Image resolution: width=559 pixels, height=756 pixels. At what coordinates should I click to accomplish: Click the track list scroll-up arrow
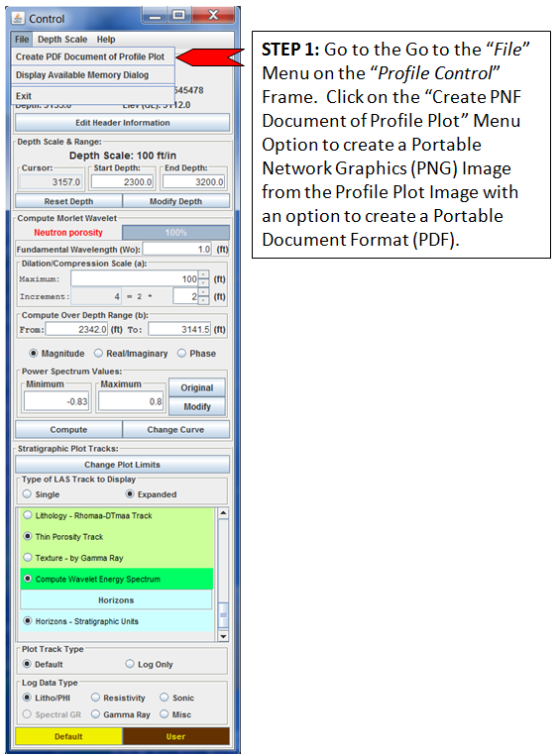coord(223,512)
